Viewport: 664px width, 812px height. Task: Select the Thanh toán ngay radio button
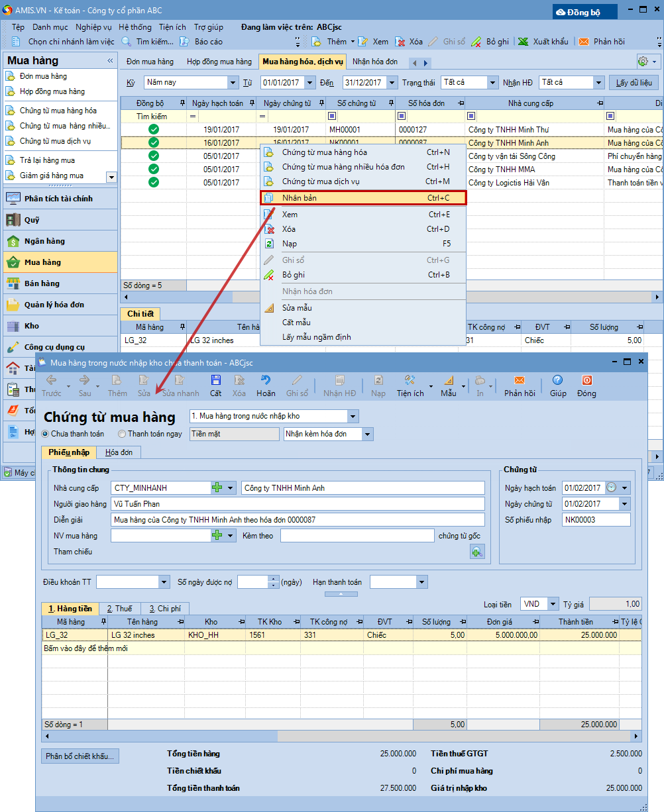coord(122,434)
